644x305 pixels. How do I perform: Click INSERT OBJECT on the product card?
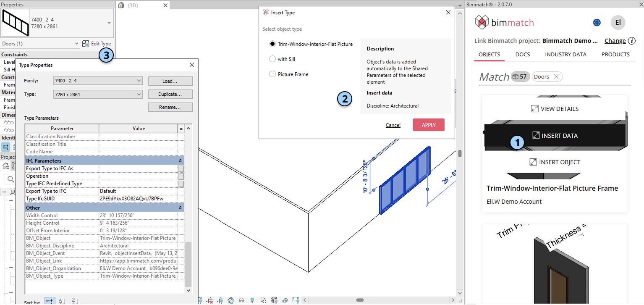tap(555, 162)
